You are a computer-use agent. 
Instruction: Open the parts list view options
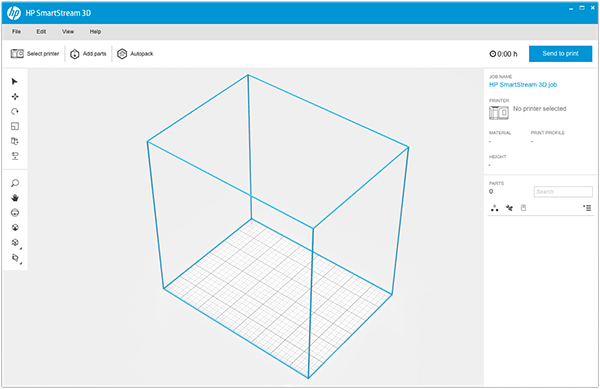tap(587, 208)
